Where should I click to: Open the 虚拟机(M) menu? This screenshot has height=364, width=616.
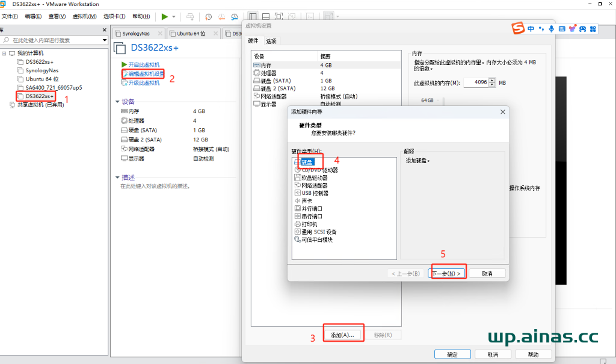coord(84,16)
